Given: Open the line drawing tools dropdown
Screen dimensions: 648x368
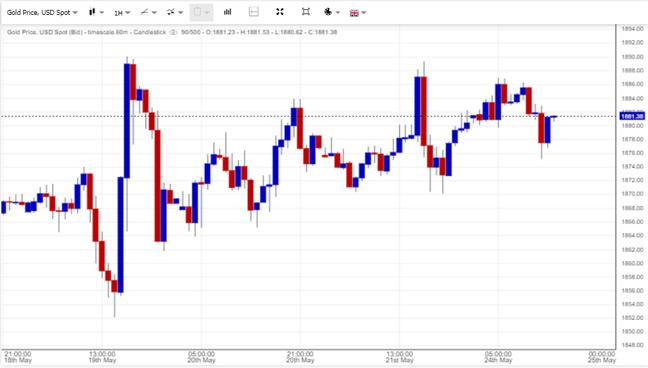Looking at the screenshot, I should click(x=148, y=12).
